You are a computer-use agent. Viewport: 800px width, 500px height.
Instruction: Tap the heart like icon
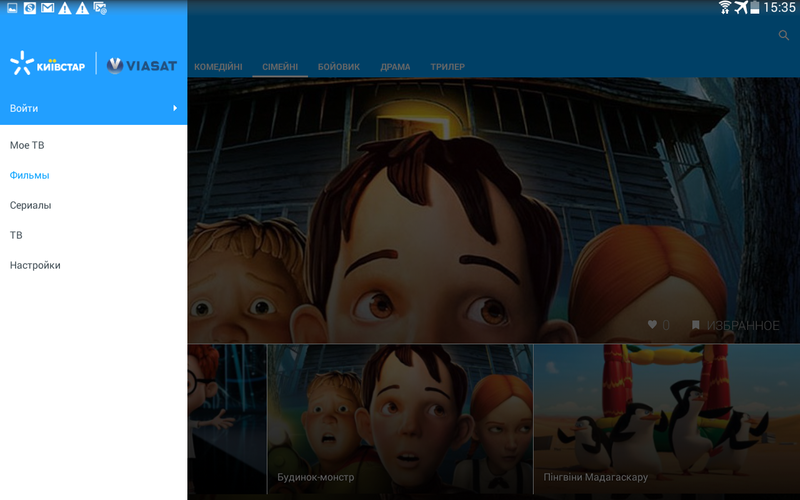coord(652,324)
